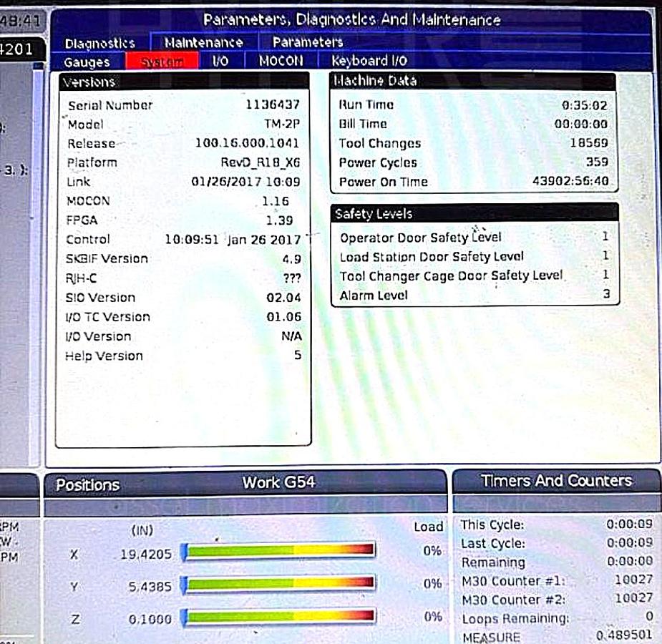This screenshot has height=644, width=662.
Task: Open the I/O sub-tab
Action: (x=220, y=62)
